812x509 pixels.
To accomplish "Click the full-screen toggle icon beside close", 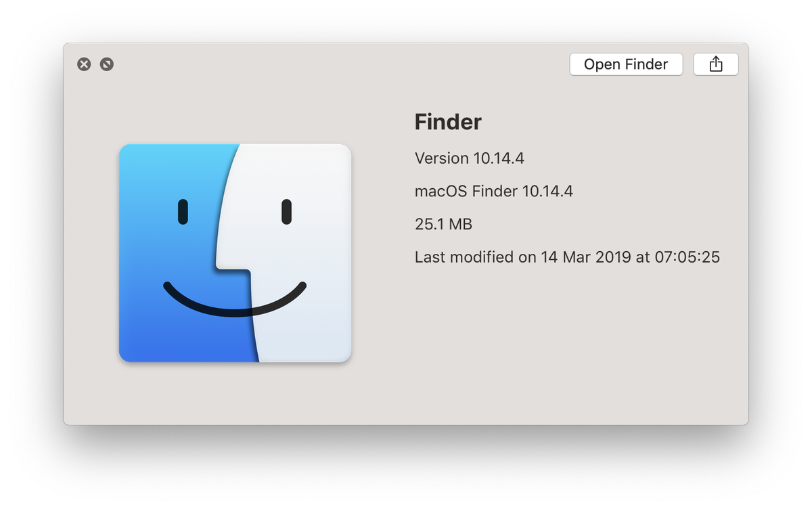I will 107,64.
